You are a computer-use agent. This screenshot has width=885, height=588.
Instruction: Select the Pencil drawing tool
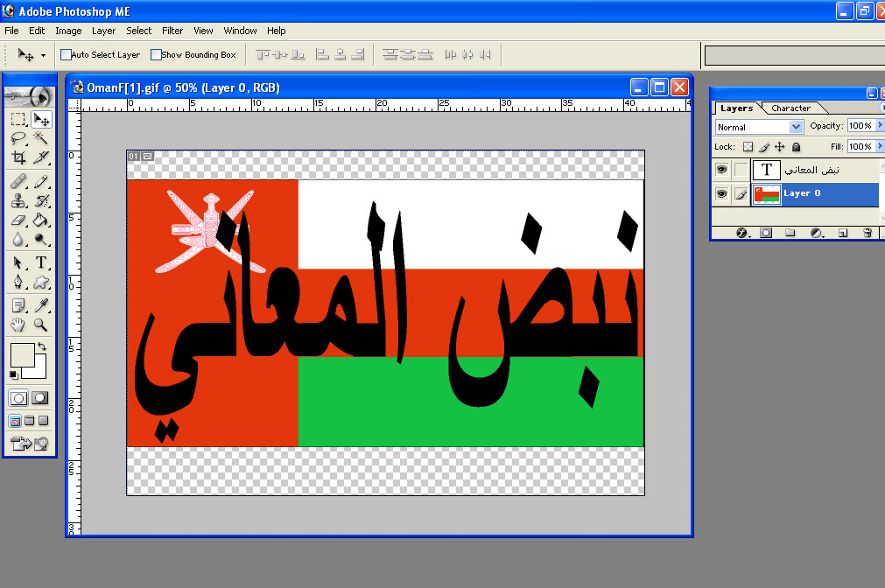click(x=41, y=182)
